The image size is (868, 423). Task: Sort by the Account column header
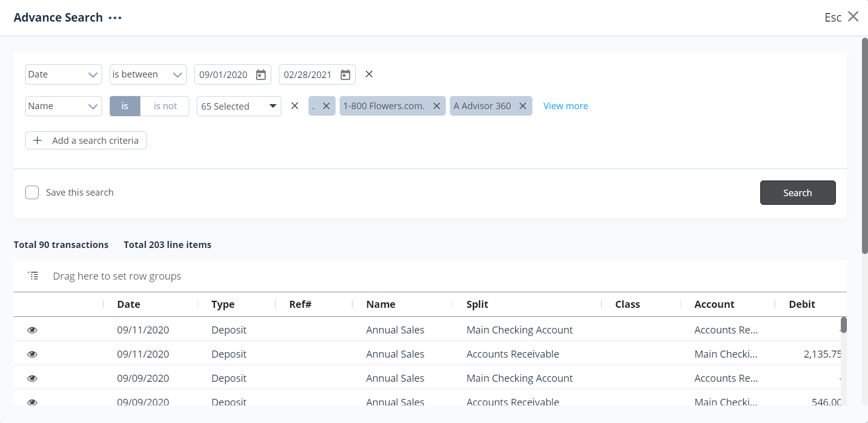(x=714, y=304)
